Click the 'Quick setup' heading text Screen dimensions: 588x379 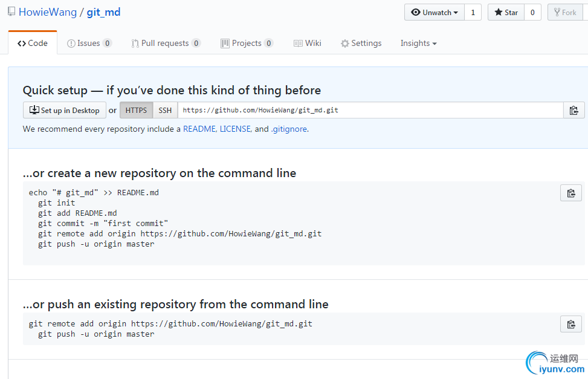point(172,91)
